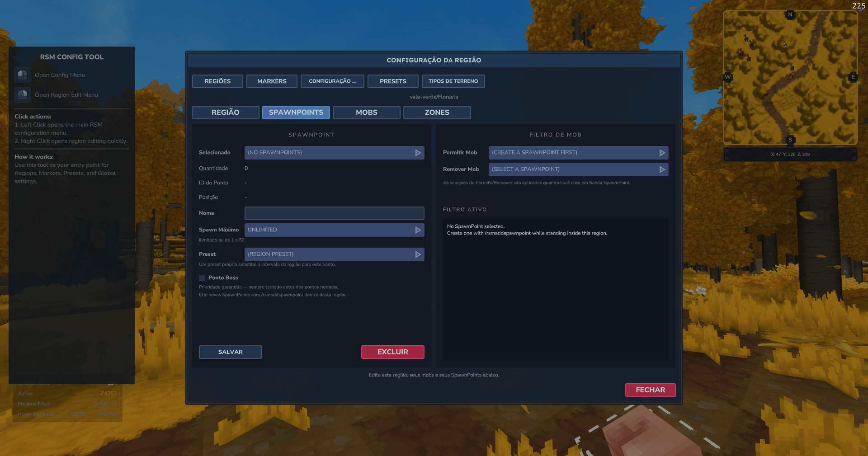Click the N compass marker on minimap
868x456 pixels.
790,14
